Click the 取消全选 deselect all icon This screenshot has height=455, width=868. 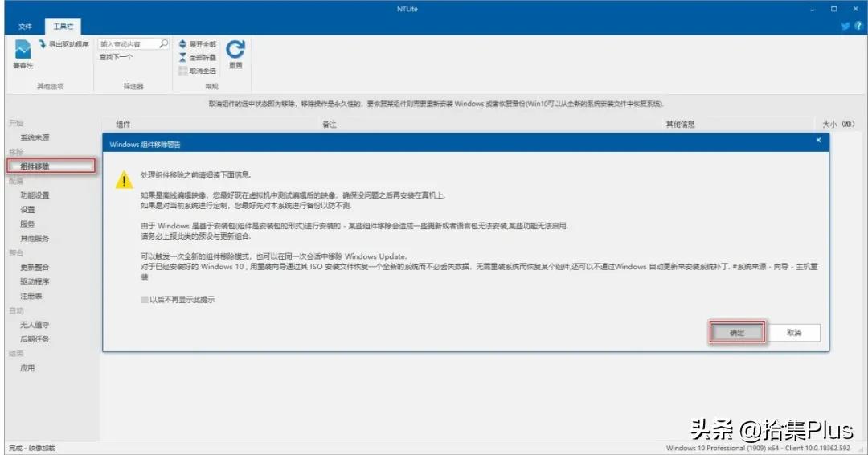(x=182, y=70)
